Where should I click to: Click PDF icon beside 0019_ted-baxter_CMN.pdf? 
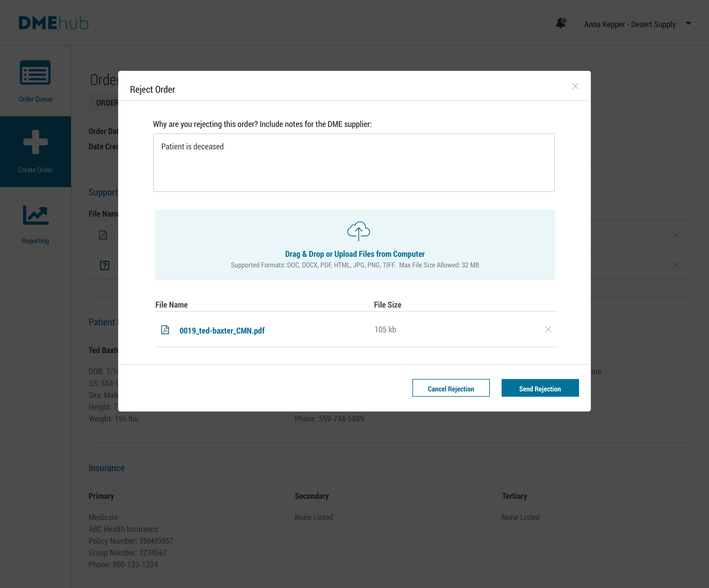165,330
